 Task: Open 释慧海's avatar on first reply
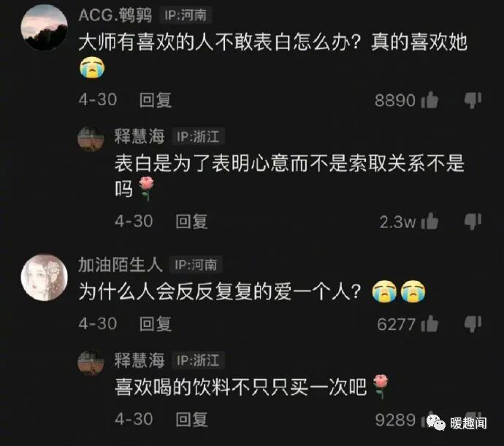pyautogui.click(x=91, y=139)
